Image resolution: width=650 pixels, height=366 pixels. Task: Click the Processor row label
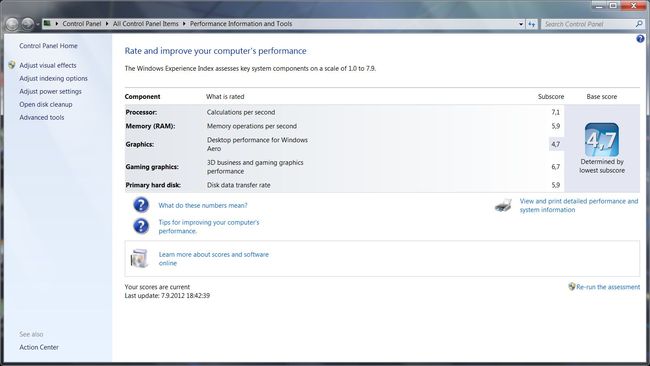(141, 112)
